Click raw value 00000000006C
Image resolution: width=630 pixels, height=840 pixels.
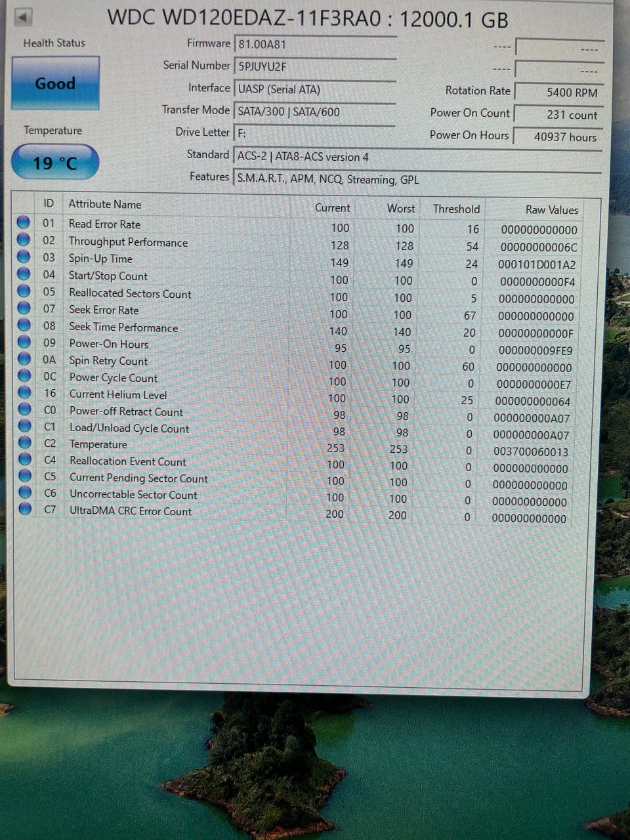pos(539,247)
